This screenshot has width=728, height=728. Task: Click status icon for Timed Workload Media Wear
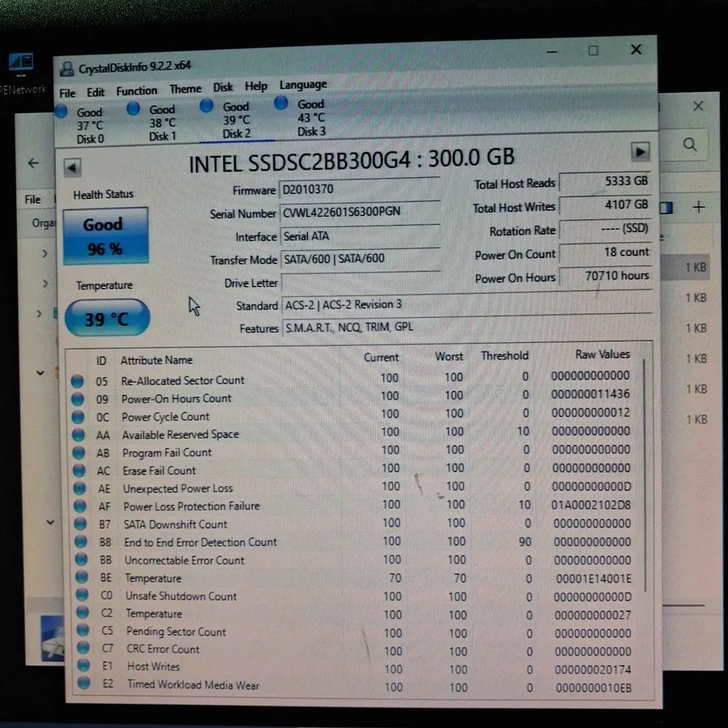84,683
